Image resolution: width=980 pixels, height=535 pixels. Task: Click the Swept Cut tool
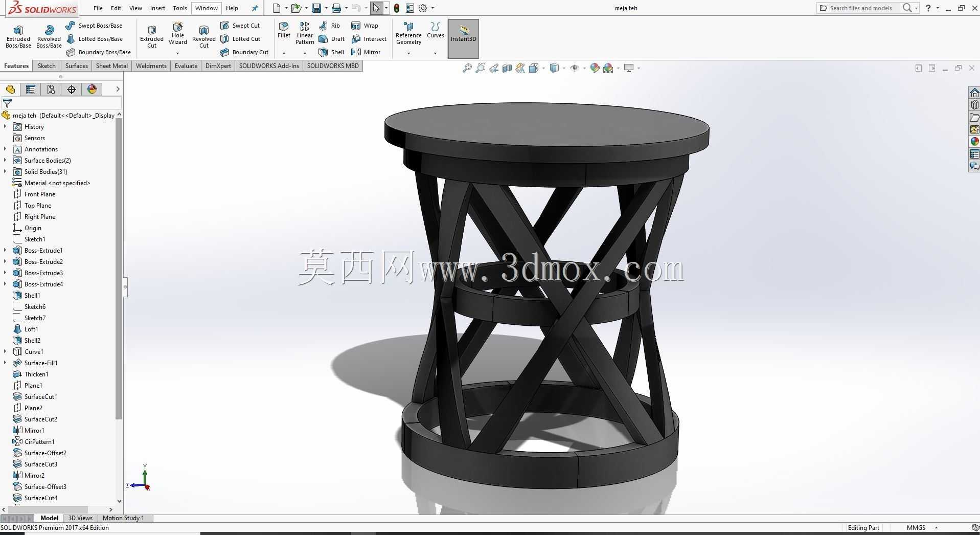[x=240, y=26]
